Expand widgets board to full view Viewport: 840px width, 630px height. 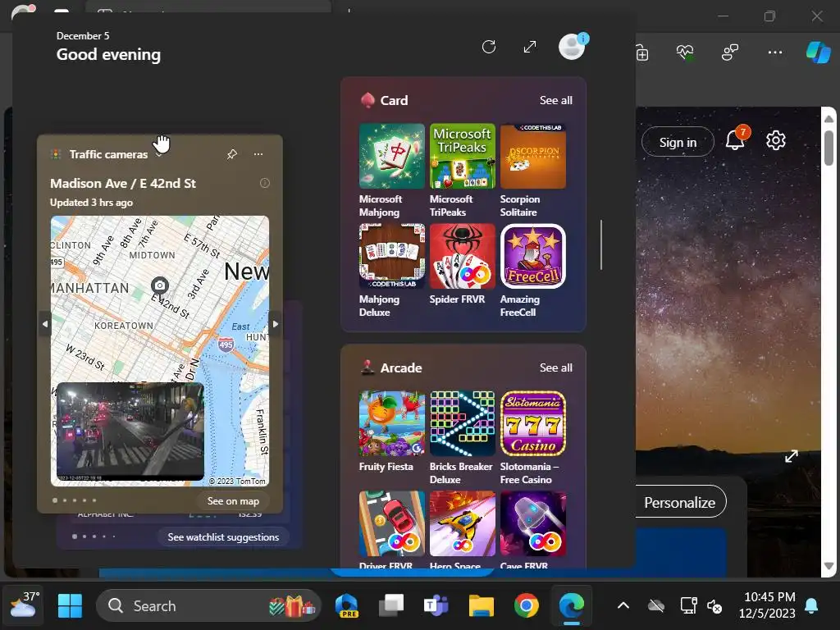530,47
